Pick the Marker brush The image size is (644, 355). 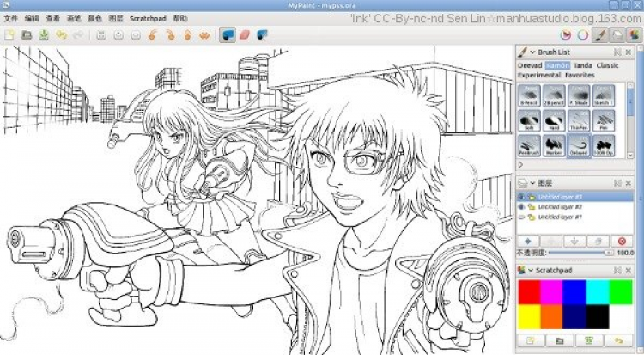(554, 145)
